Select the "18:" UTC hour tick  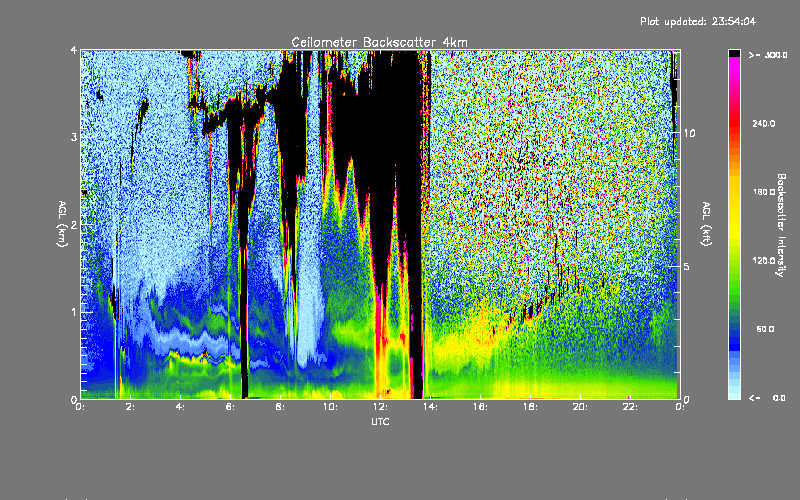tap(530, 407)
